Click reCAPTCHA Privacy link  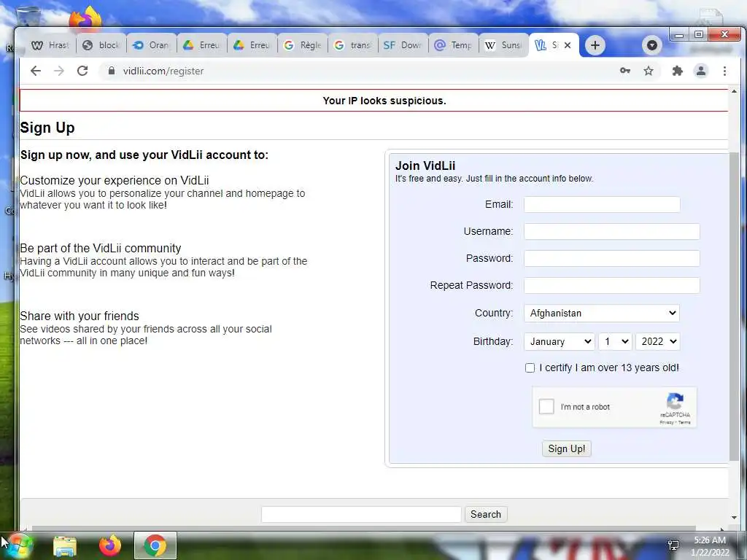(667, 422)
